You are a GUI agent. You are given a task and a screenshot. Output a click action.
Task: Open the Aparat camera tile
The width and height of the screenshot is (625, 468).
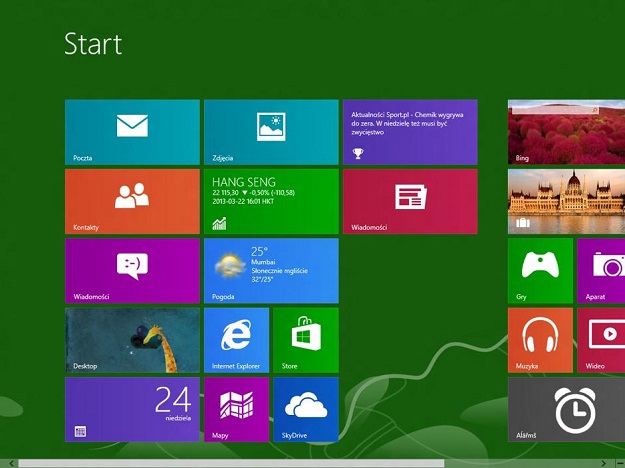[x=601, y=271]
